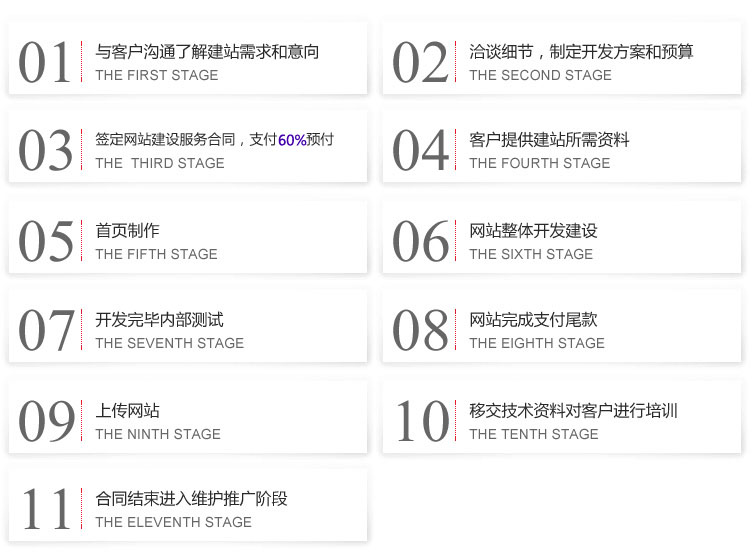
Task: Select the 网站整体开发建设 step title
Action: pos(533,231)
